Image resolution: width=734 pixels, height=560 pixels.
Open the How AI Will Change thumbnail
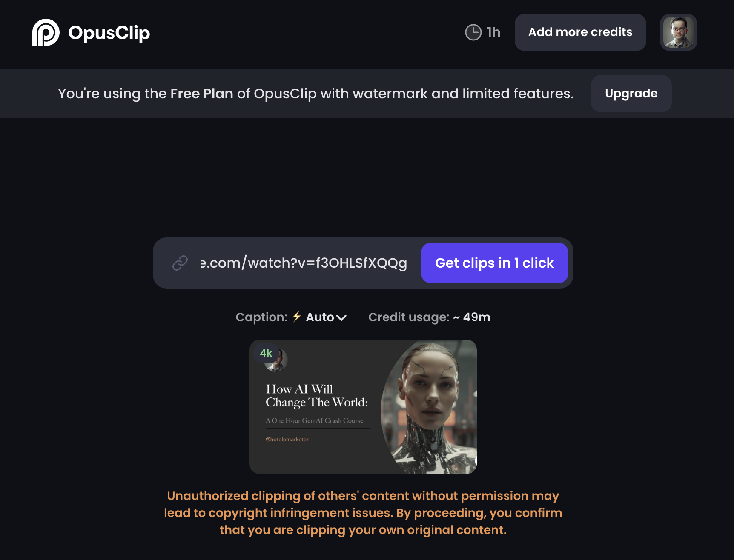363,406
